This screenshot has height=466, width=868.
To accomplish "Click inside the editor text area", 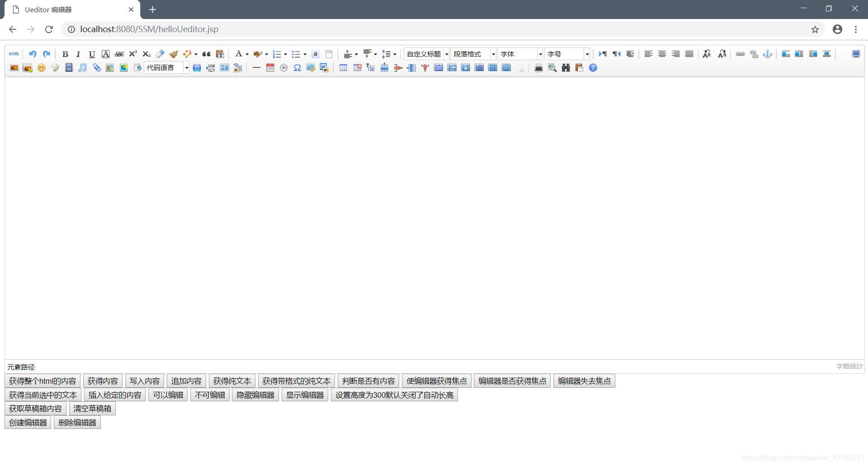I will pos(434,218).
